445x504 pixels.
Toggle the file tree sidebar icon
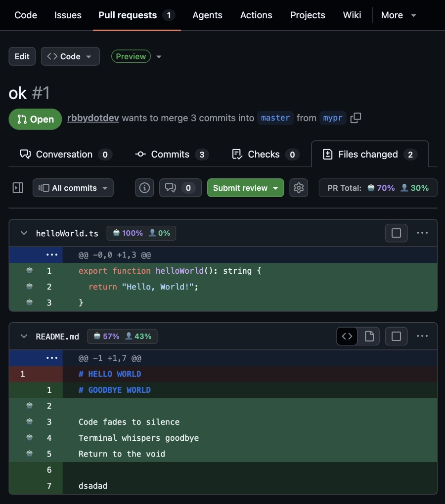(18, 188)
